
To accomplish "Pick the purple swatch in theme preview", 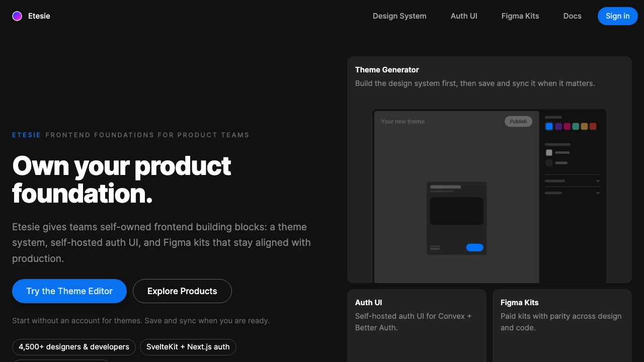I will tap(558, 127).
